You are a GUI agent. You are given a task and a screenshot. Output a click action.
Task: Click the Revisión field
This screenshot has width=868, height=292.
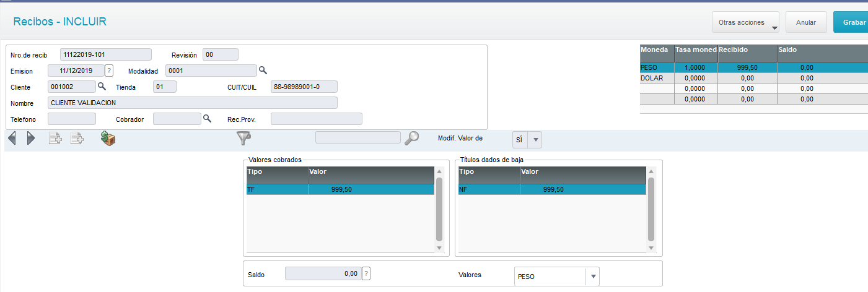221,54
